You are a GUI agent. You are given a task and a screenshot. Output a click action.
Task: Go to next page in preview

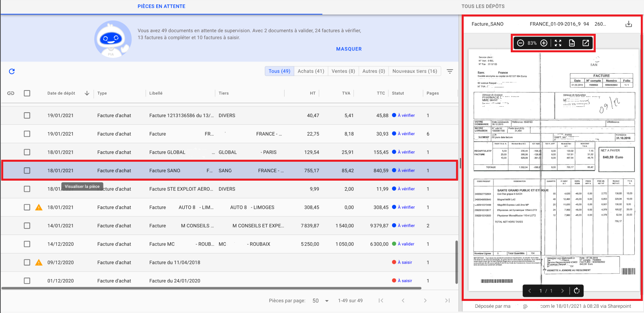(562, 290)
